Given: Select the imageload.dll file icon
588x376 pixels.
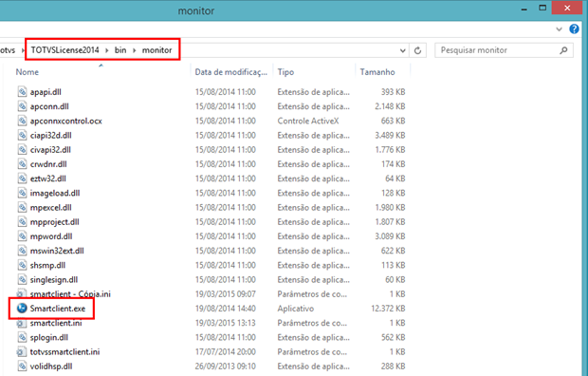Looking at the screenshot, I should click(x=22, y=193).
